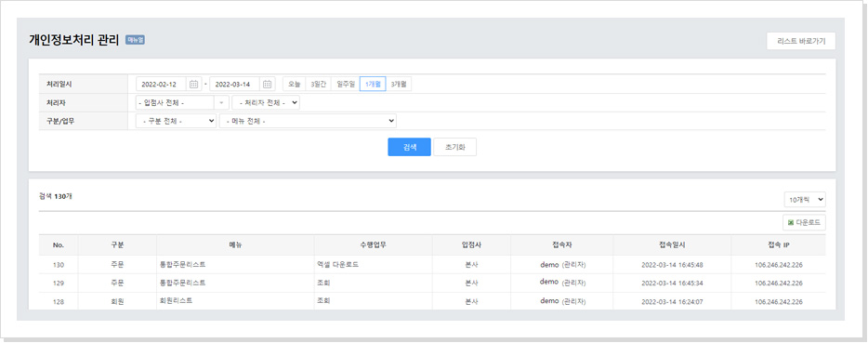Click the 접속 IP column header
Image resolution: width=868 pixels, height=343 pixels.
click(779, 244)
